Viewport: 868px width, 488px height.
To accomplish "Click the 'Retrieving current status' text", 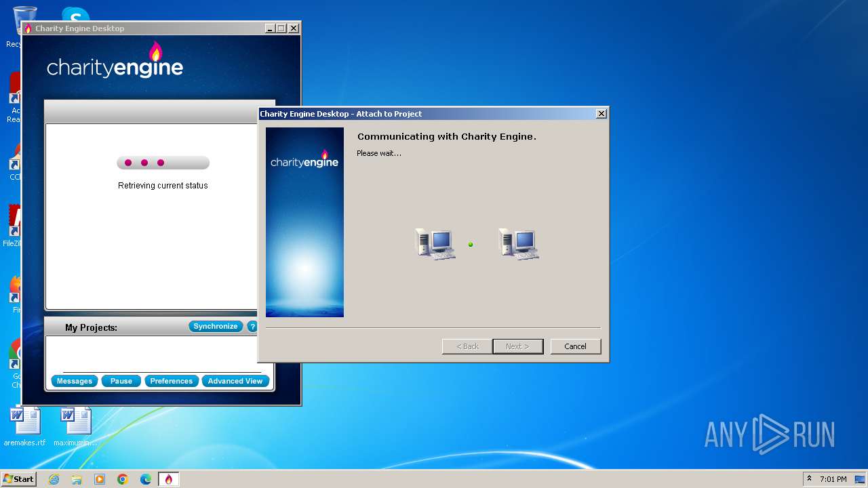I will tap(163, 186).
